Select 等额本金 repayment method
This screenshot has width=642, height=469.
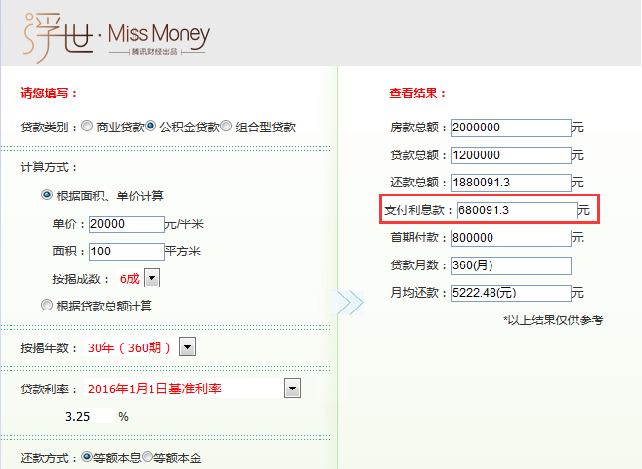tap(147, 457)
